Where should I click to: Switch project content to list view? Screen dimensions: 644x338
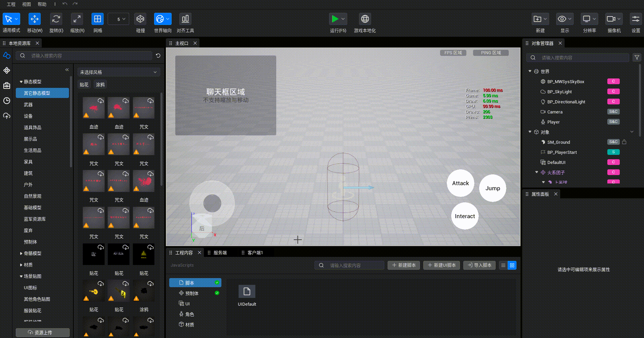pyautogui.click(x=503, y=265)
